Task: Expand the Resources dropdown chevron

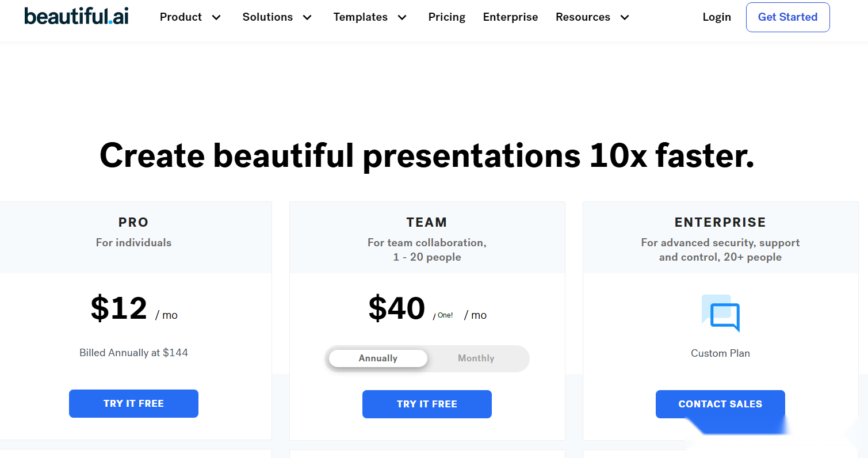Action: click(625, 18)
